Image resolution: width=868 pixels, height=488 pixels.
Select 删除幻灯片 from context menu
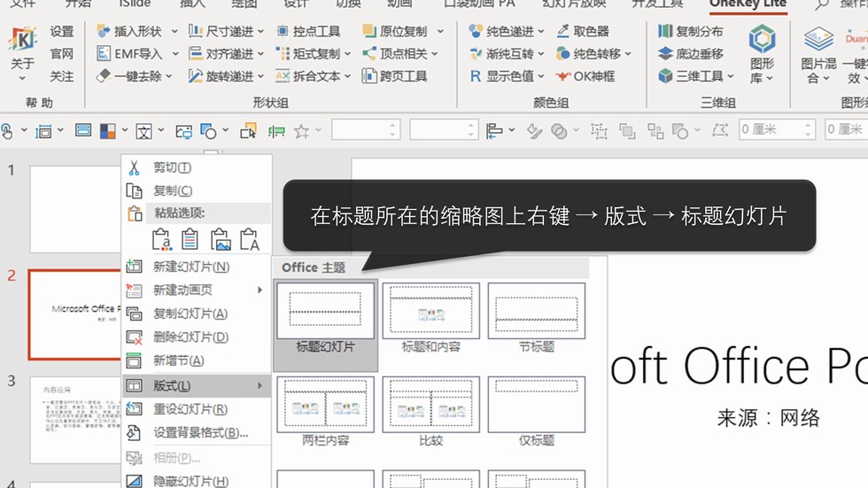190,337
